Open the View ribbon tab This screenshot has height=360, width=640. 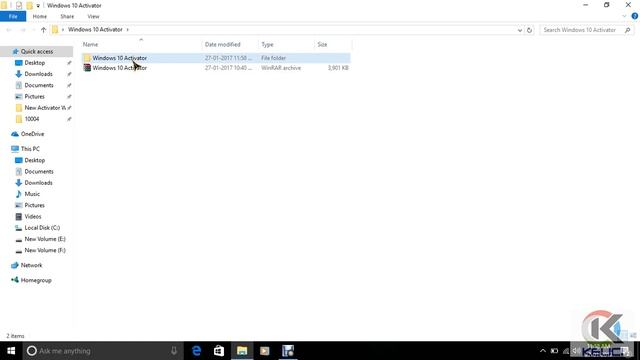pos(93,17)
